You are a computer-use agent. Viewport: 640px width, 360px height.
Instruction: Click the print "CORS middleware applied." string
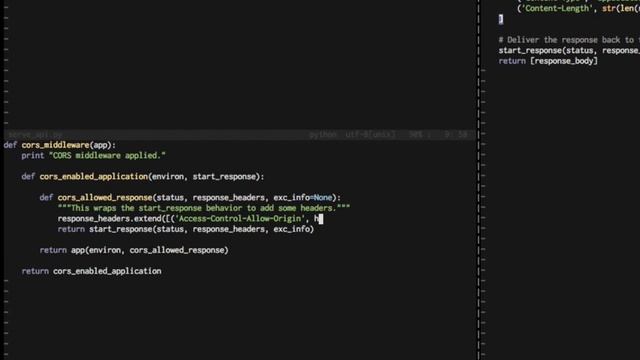(107, 156)
